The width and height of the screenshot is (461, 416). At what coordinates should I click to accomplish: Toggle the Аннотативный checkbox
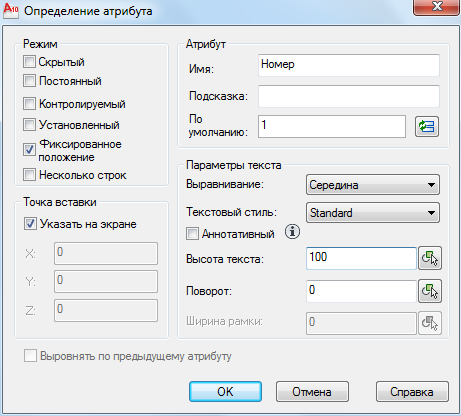(x=192, y=234)
